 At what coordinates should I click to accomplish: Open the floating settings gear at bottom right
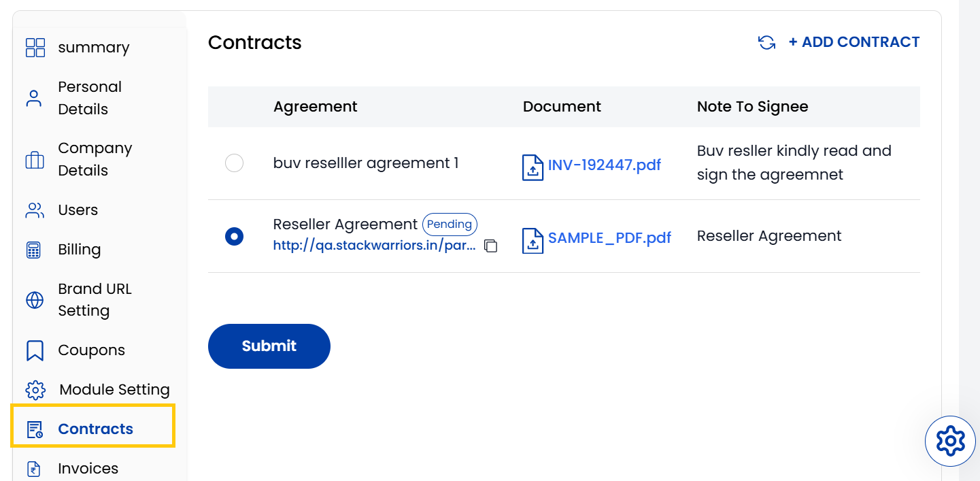[950, 440]
